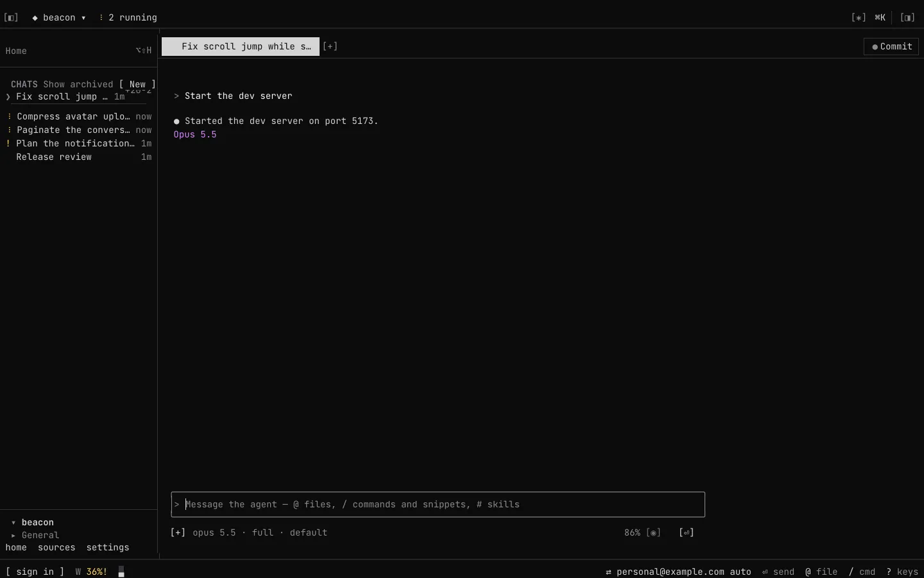Toggle the right side panel icon

point(907,17)
